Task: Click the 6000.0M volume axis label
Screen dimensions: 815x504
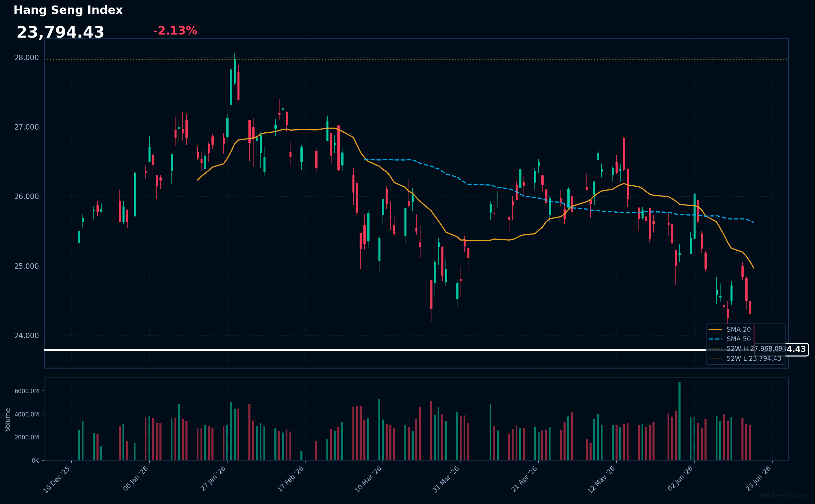Action: [27, 391]
